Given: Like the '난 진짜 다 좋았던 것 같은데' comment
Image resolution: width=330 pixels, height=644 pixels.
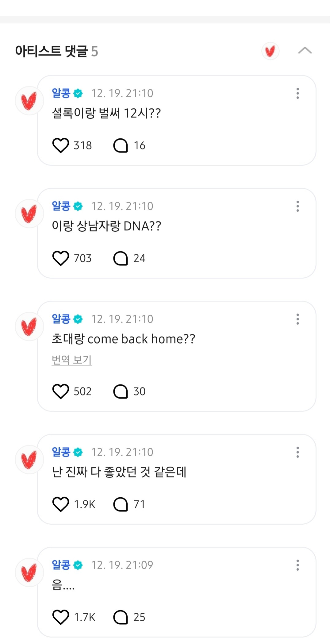Looking at the screenshot, I should 60,504.
